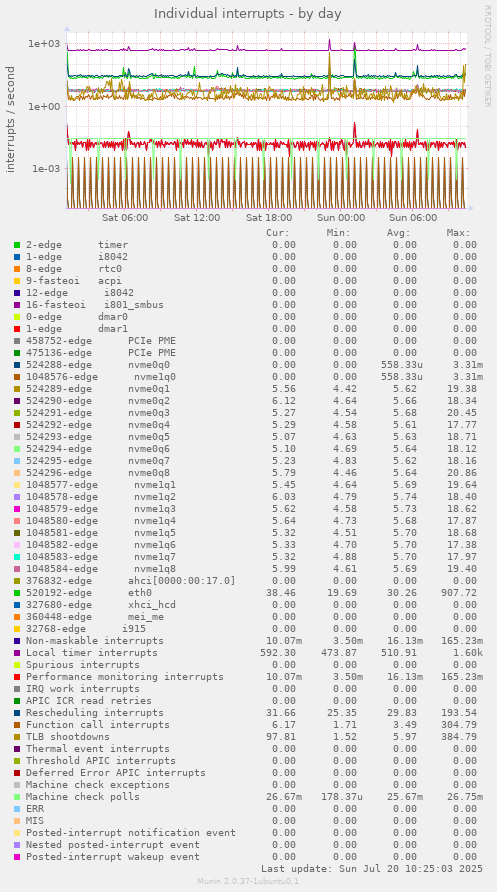
Task: Click the Max: column header
Action: tap(458, 233)
